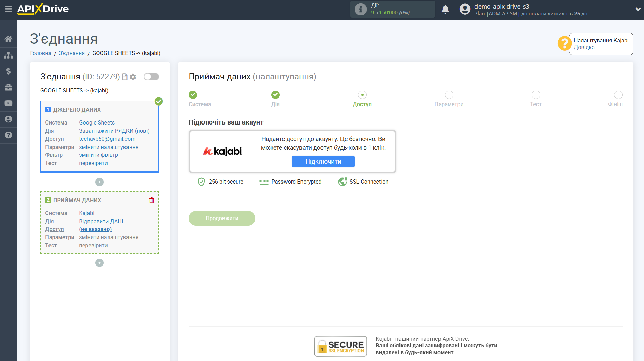Open the video tutorials icon in sidebar
Image resolution: width=644 pixels, height=361 pixels.
point(8,103)
